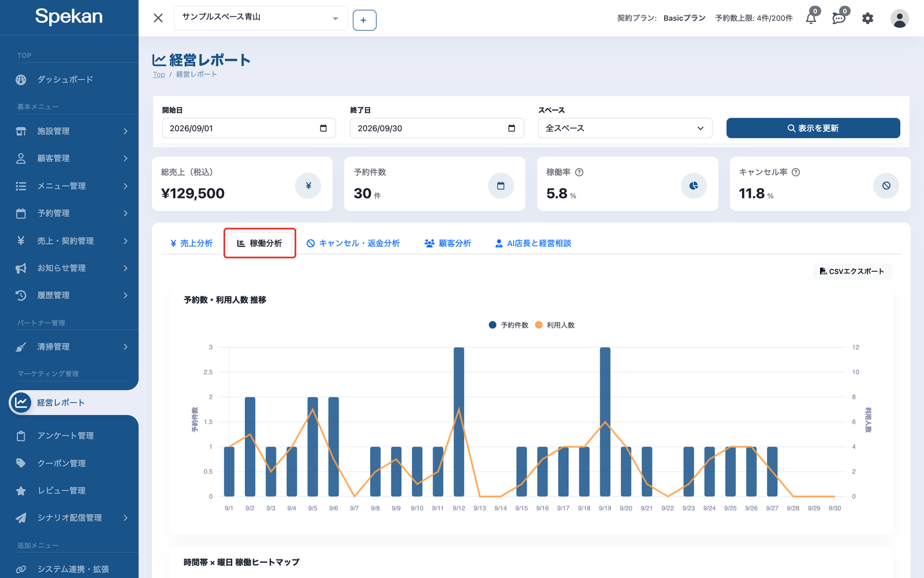Open the chat messages icon
This screenshot has width=924, height=578.
pos(839,18)
